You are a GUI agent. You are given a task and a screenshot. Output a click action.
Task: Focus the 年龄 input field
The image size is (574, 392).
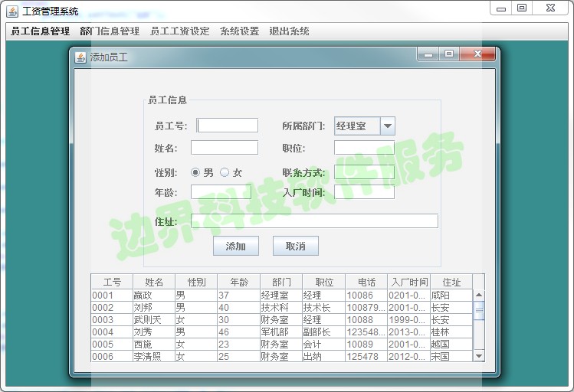click(221, 192)
